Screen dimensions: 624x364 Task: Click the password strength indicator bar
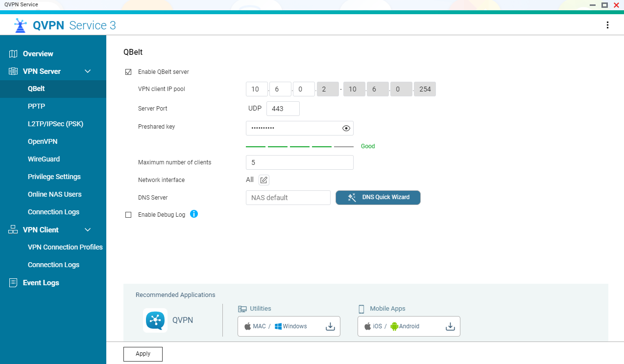(x=299, y=146)
